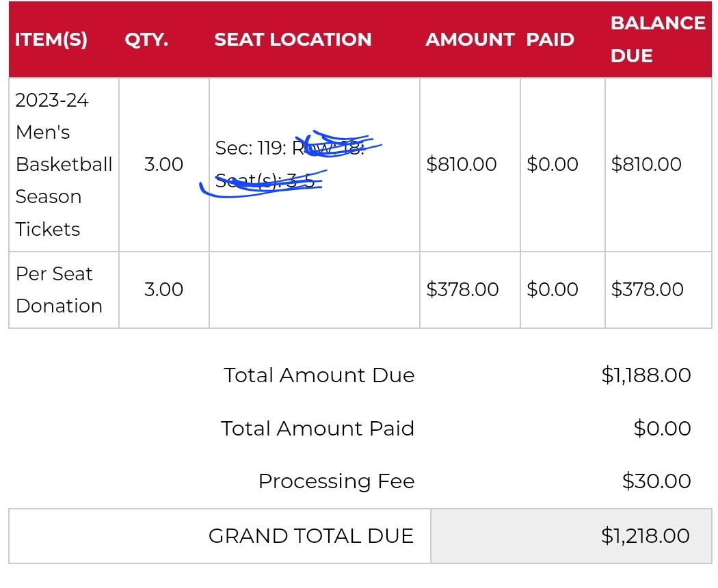Click the ITEM(S) column header

click(x=51, y=40)
